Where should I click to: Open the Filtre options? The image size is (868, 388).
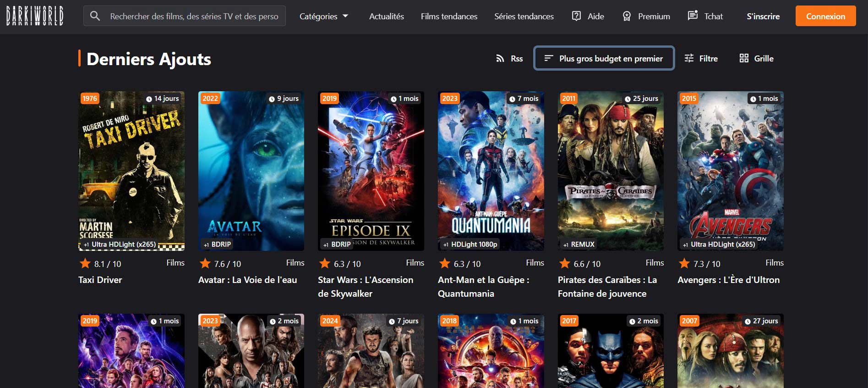701,58
